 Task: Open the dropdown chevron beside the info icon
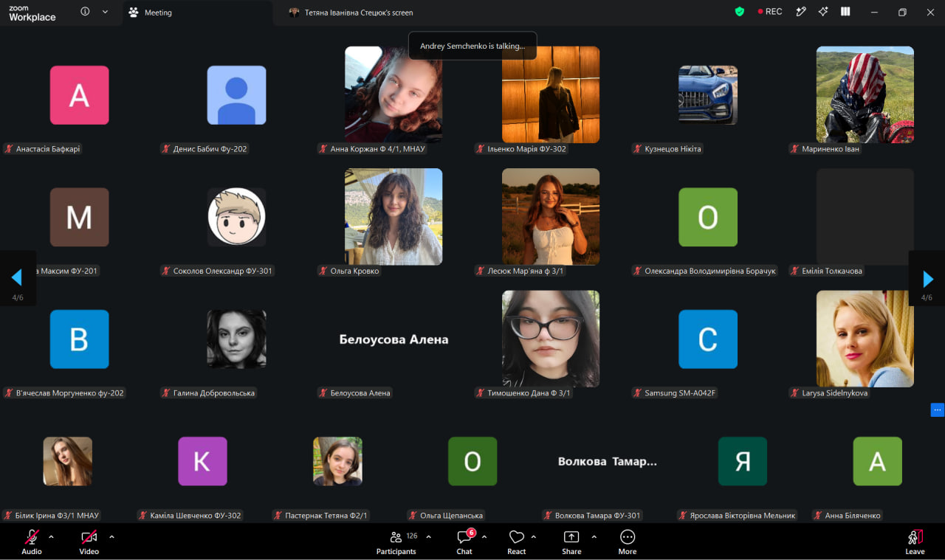pos(105,12)
